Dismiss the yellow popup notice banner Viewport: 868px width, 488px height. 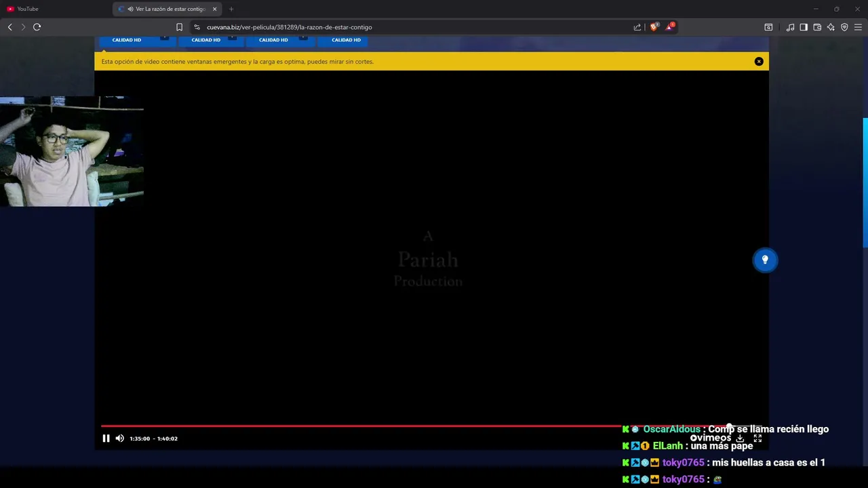[x=759, y=62]
